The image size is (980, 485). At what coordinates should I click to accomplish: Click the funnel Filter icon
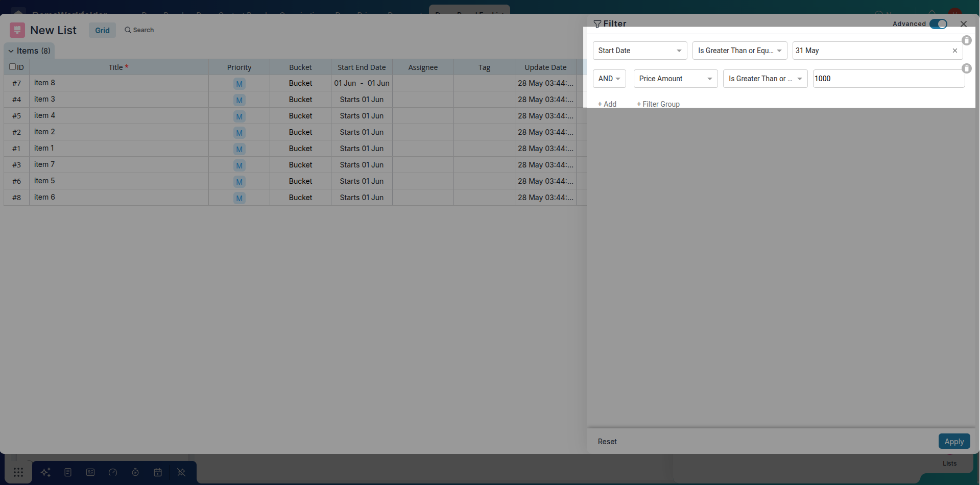click(597, 24)
